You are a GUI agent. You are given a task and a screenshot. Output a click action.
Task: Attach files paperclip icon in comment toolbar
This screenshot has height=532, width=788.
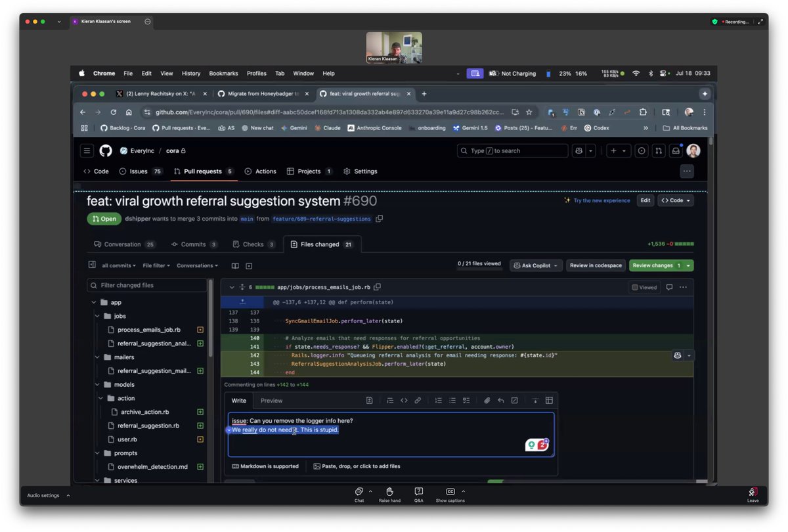pos(487,400)
